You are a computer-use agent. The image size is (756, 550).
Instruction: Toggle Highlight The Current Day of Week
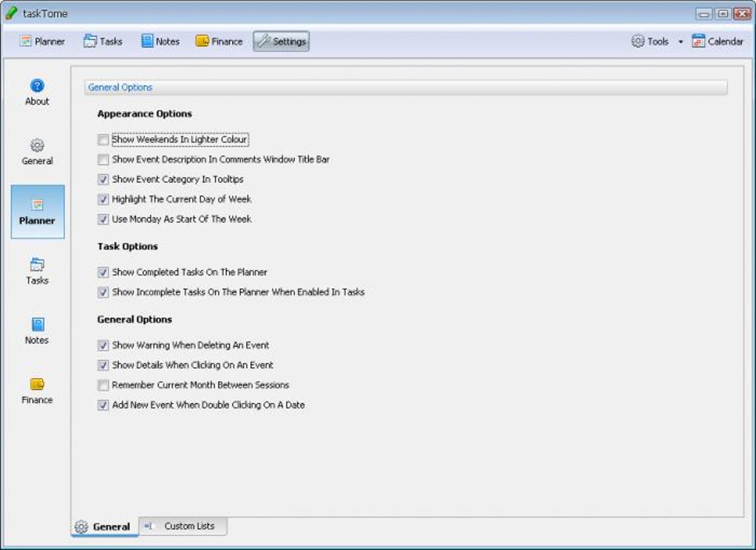[x=103, y=199]
